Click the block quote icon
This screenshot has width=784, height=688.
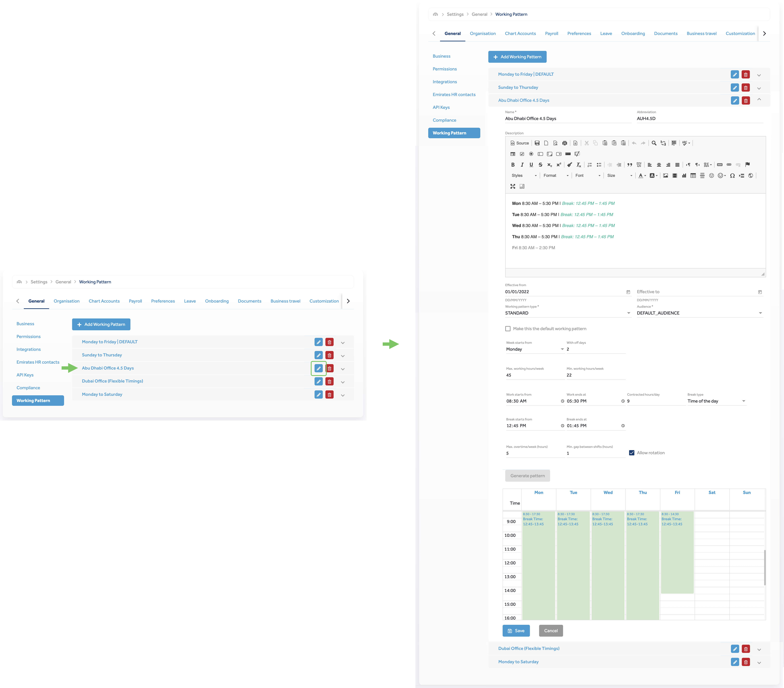(x=629, y=165)
